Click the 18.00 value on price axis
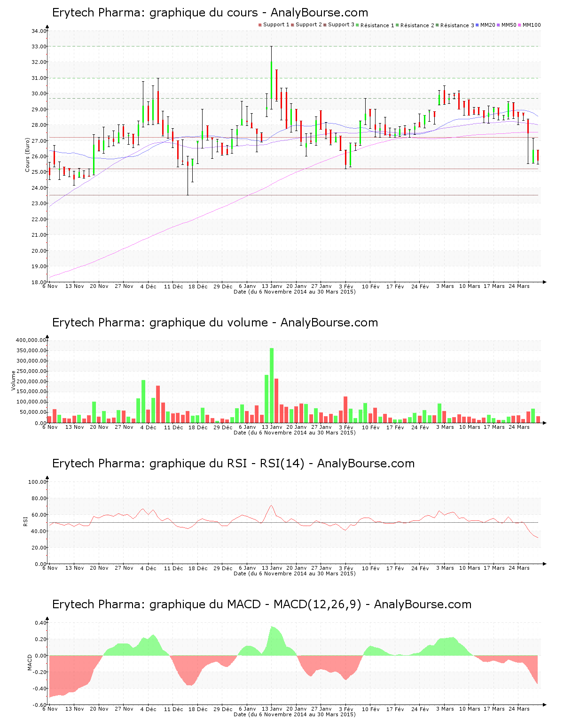This screenshot has height=728, width=564. click(39, 282)
